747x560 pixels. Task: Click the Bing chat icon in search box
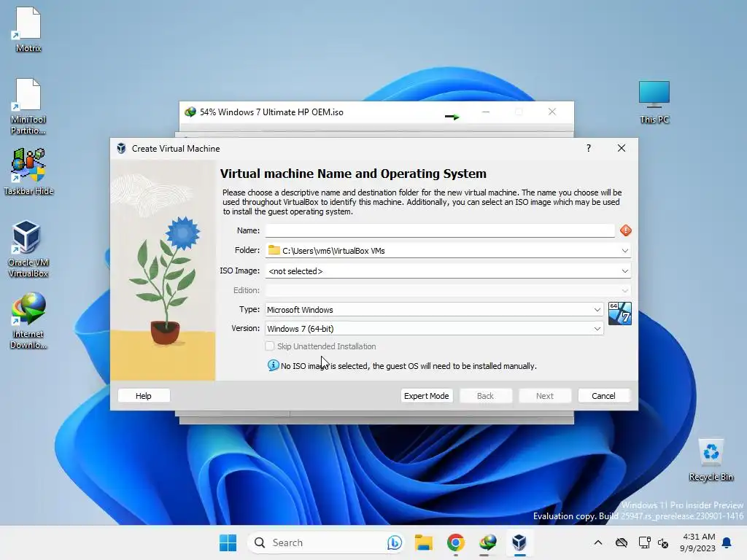click(394, 542)
